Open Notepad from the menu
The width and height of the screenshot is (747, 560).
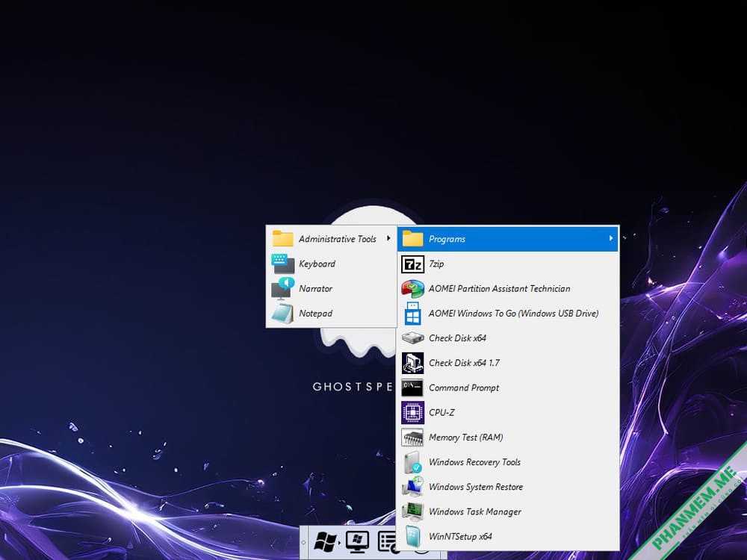(x=331, y=313)
